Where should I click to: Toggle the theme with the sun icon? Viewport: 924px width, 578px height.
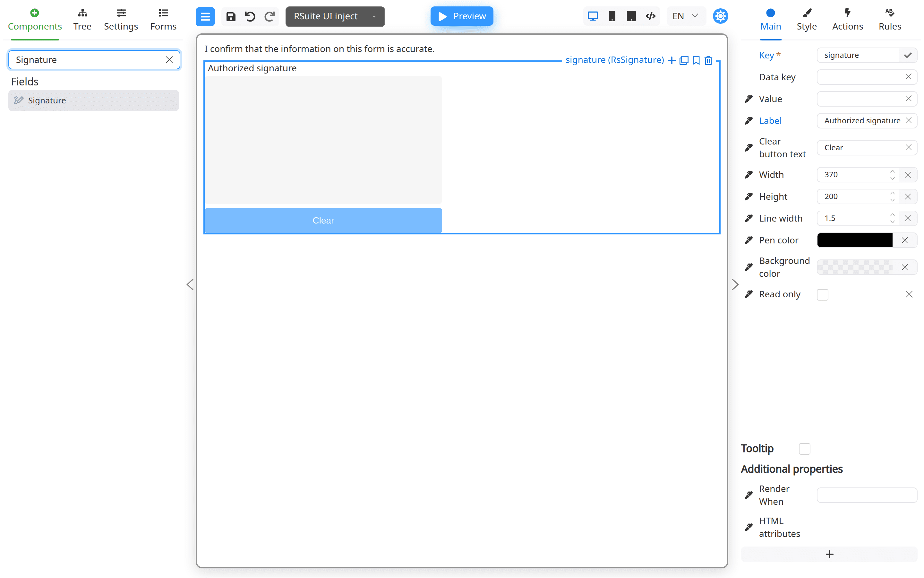pyautogui.click(x=720, y=16)
